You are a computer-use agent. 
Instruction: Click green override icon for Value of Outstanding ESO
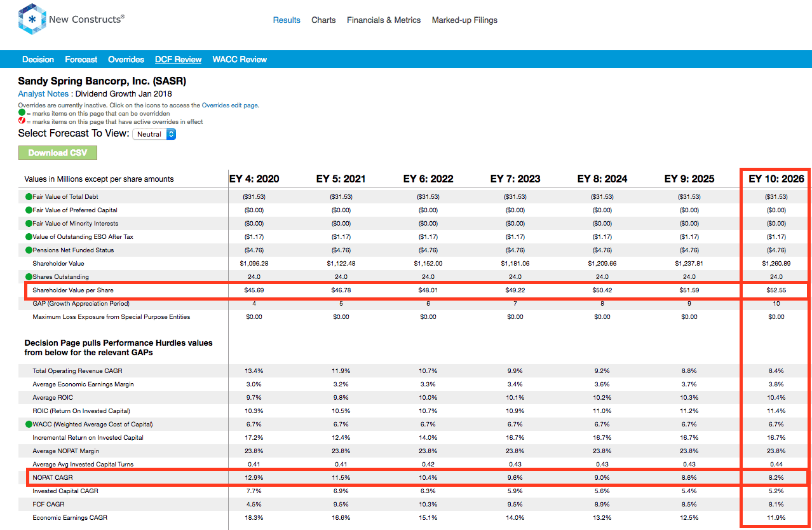(x=29, y=237)
